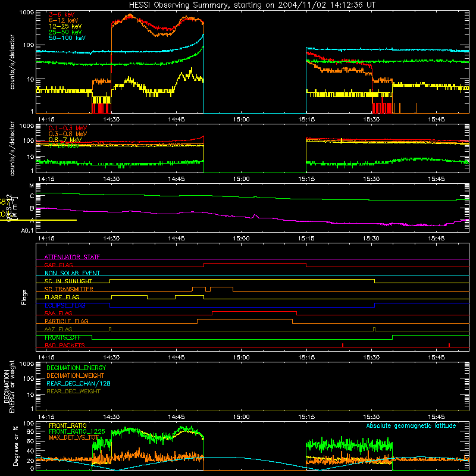Image resolution: width=476 pixels, height=476 pixels.
Task: Select the 6-12 keV legend label
Action: pyautogui.click(x=64, y=20)
